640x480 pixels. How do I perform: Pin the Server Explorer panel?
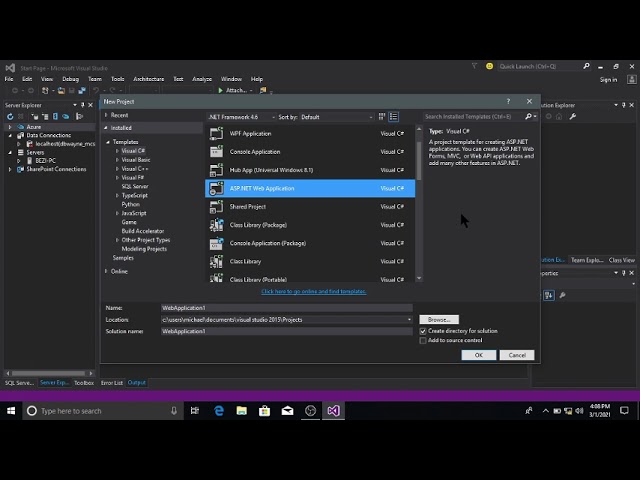(x=82, y=105)
